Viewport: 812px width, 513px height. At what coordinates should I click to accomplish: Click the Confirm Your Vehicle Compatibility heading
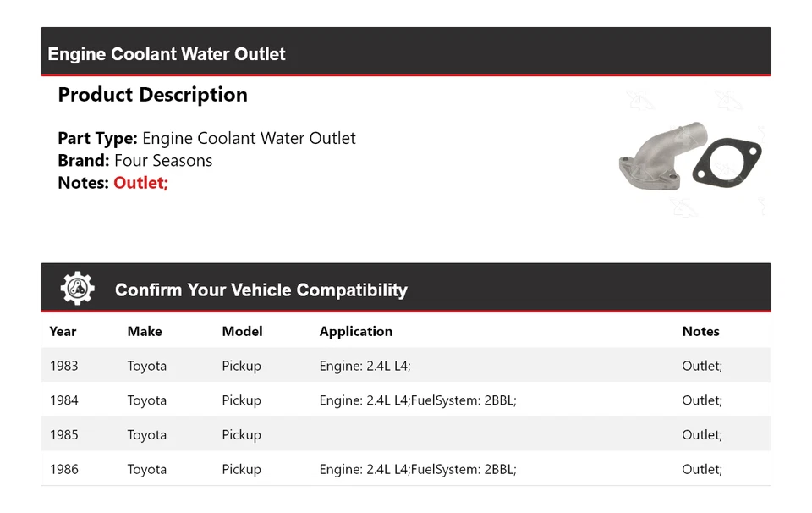(x=261, y=290)
